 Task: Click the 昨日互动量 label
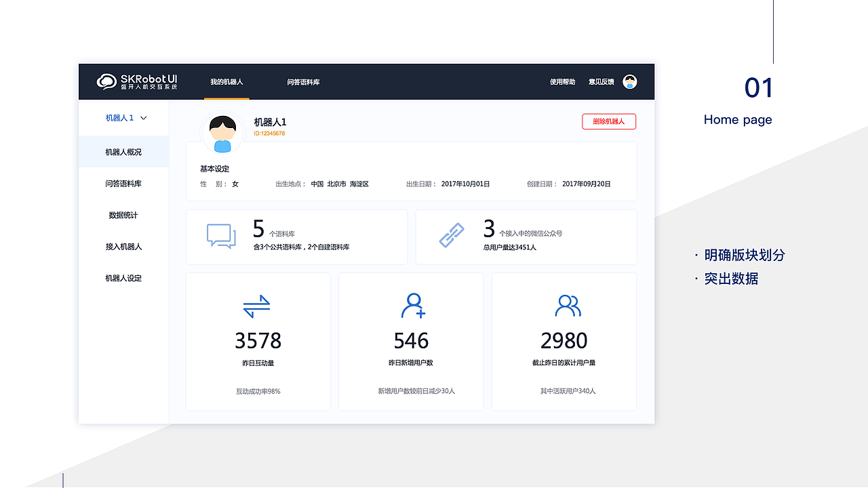pos(258,363)
